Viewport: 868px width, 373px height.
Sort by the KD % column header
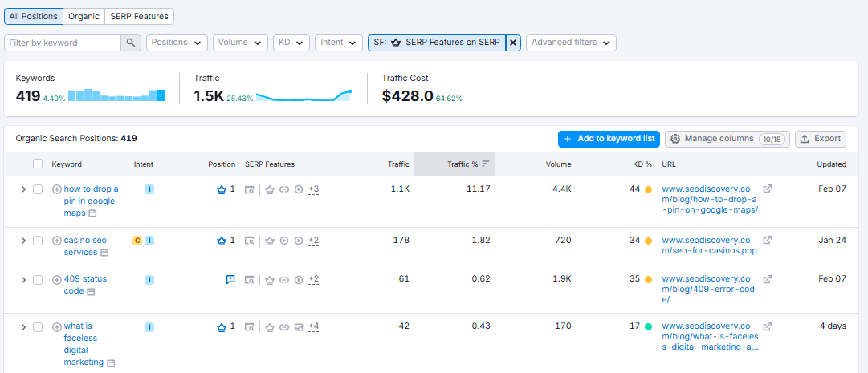[642, 164]
